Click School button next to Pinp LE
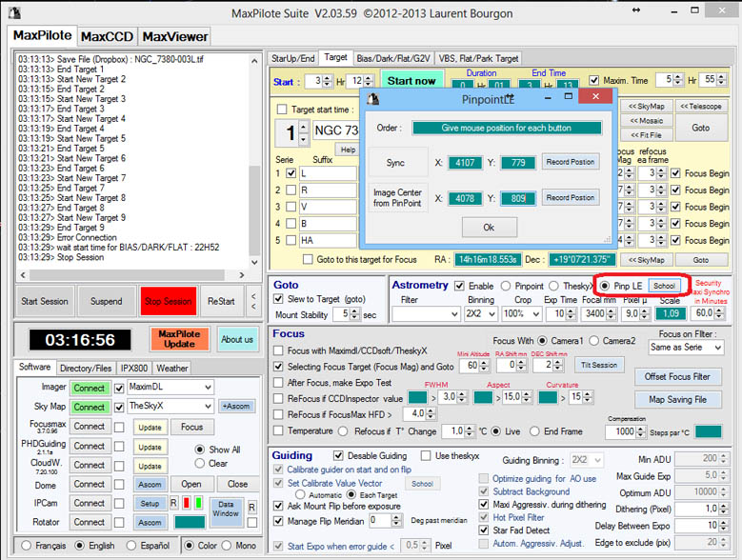Image resolution: width=742 pixels, height=560 pixels. [665, 286]
